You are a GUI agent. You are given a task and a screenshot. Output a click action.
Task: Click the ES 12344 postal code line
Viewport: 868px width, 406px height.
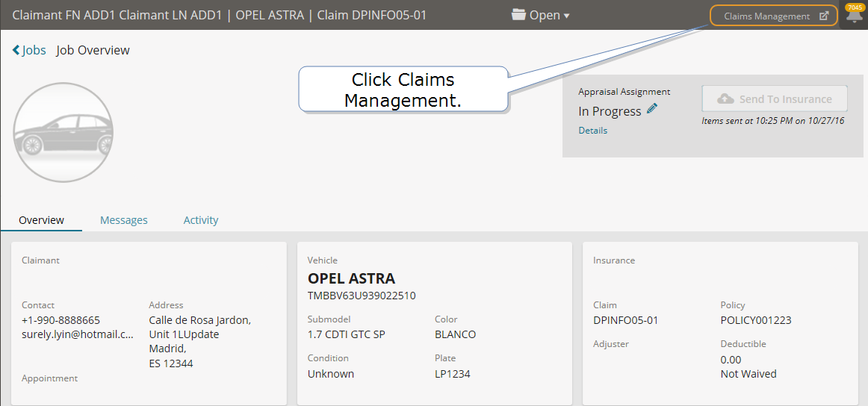[x=171, y=363]
